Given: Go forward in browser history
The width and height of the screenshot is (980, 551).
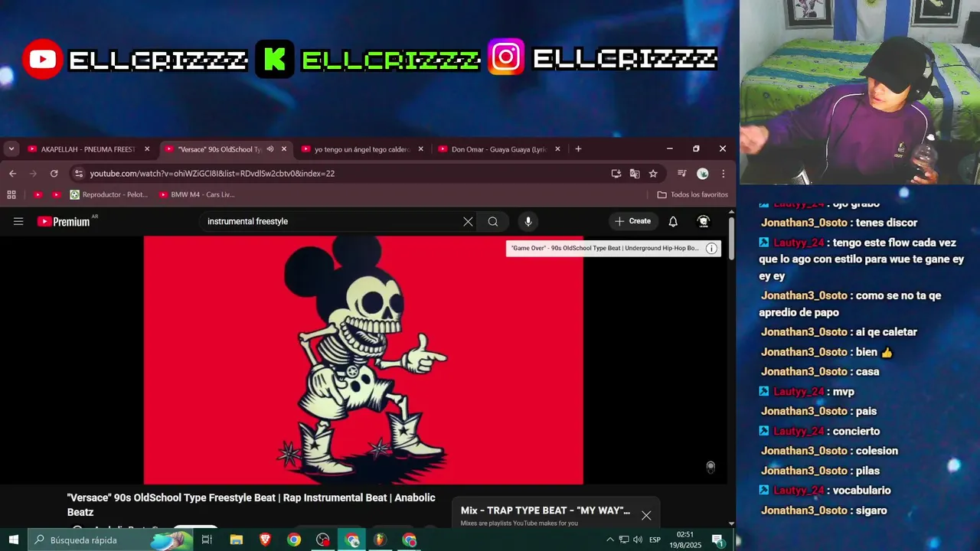Looking at the screenshot, I should point(33,174).
